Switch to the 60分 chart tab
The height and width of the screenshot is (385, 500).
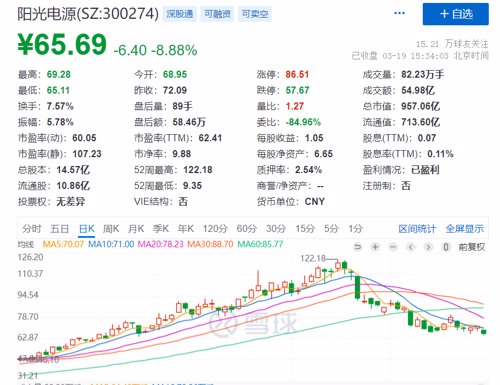(247, 229)
